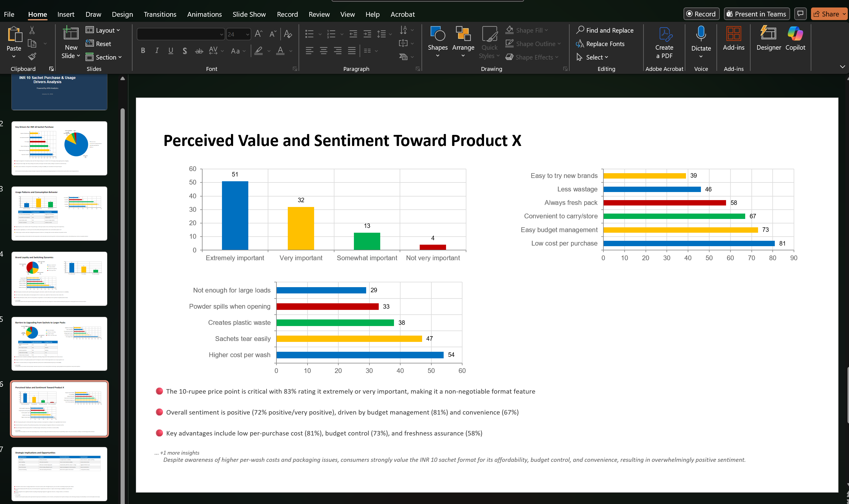The image size is (849, 504).
Task: Switch to the Transitions tab
Action: pyautogui.click(x=160, y=14)
